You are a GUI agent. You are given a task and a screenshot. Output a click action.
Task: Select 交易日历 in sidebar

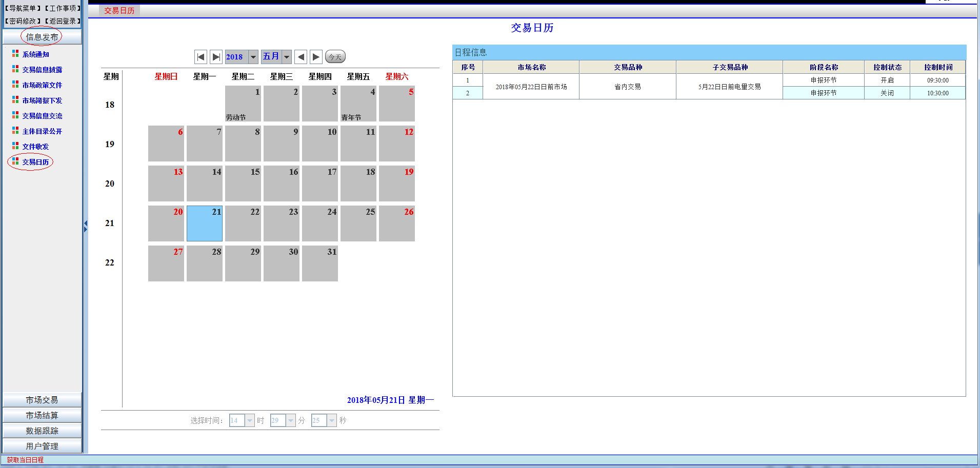coord(35,162)
